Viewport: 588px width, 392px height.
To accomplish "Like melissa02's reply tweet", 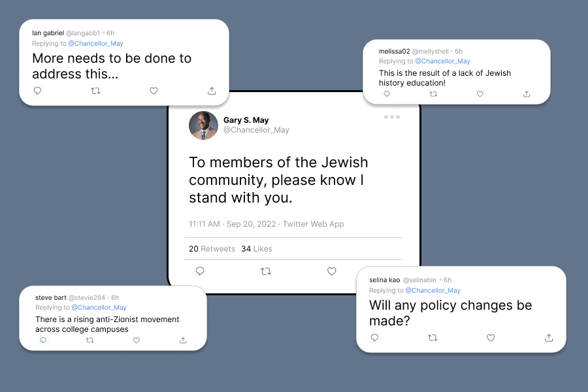I will (480, 94).
